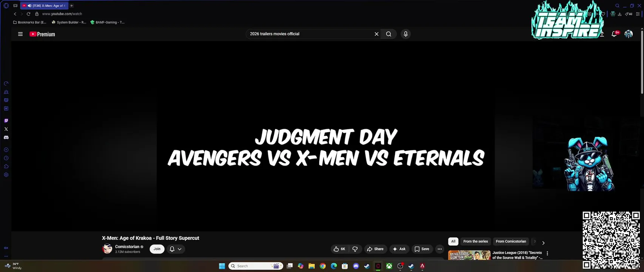Open options for Justice League suggestion
The width and height of the screenshot is (644, 272).
coord(547,253)
